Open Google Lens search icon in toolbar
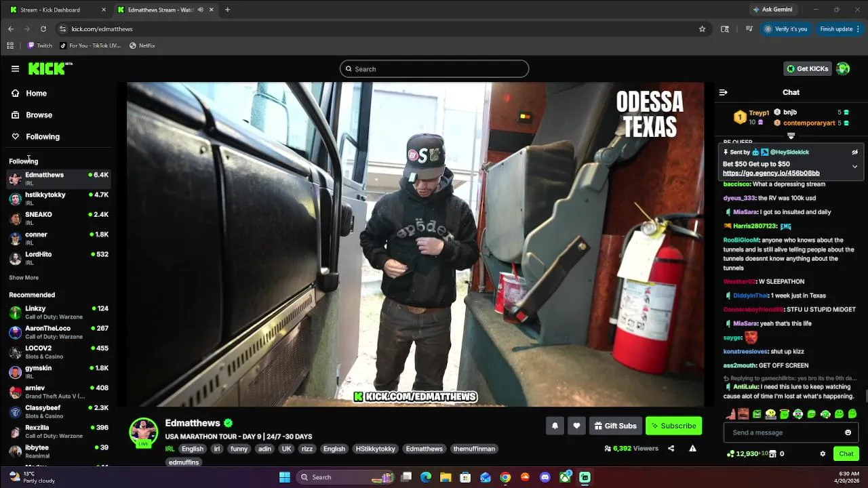 point(725,28)
